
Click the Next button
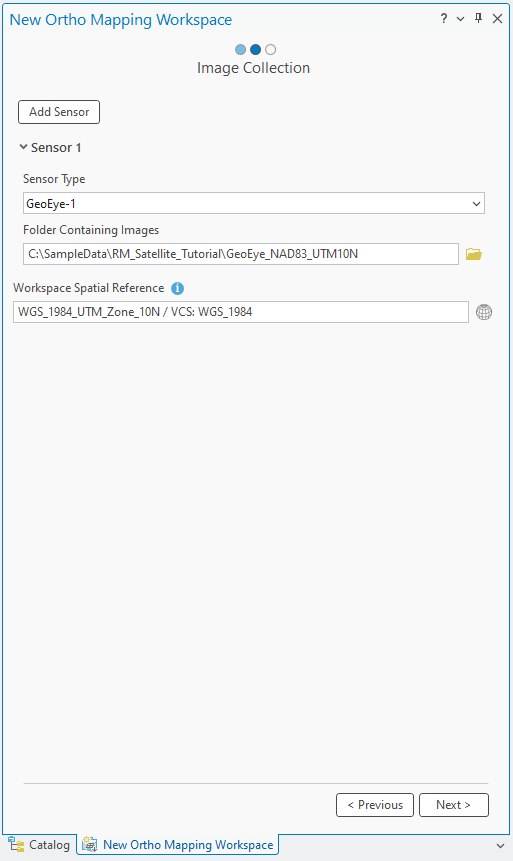(x=454, y=805)
